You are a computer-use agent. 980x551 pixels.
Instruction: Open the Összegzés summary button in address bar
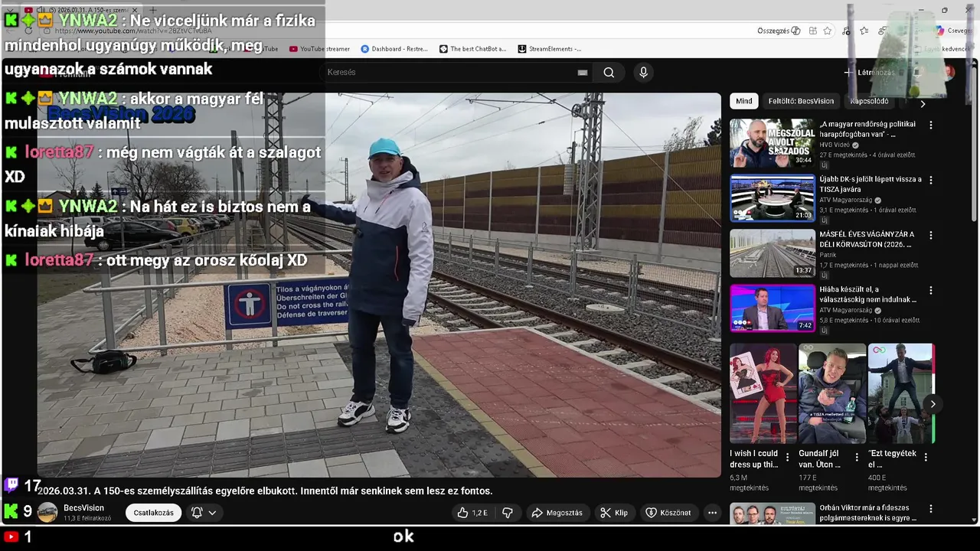779,31
